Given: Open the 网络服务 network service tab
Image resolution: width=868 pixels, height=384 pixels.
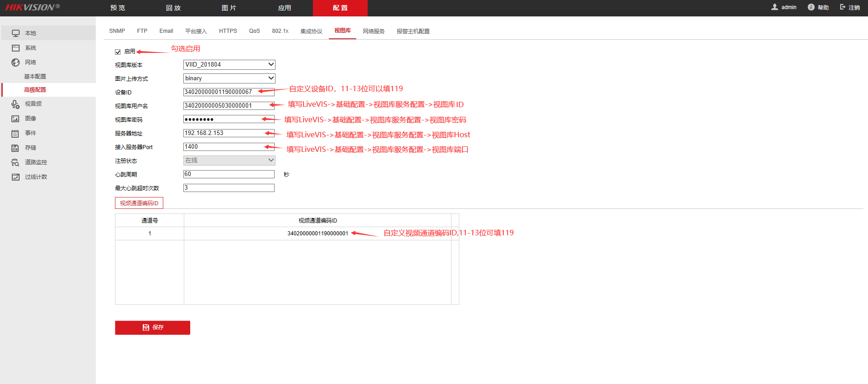Looking at the screenshot, I should [x=374, y=31].
